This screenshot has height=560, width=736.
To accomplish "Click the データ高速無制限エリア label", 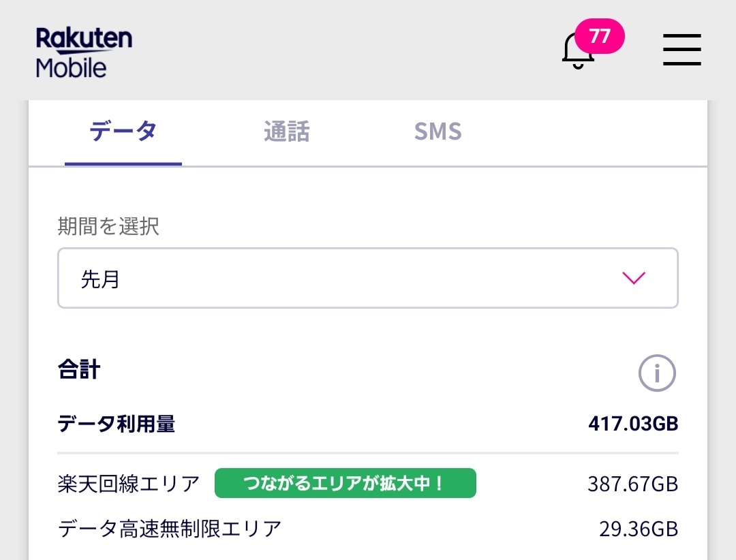I will pyautogui.click(x=170, y=529).
